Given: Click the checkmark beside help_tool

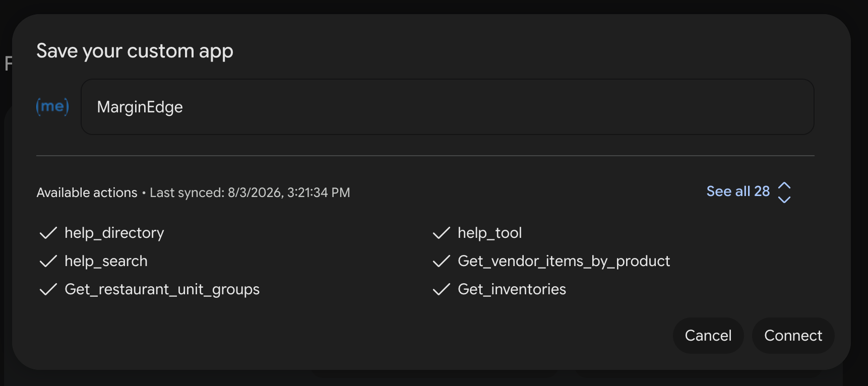Looking at the screenshot, I should click(x=442, y=233).
